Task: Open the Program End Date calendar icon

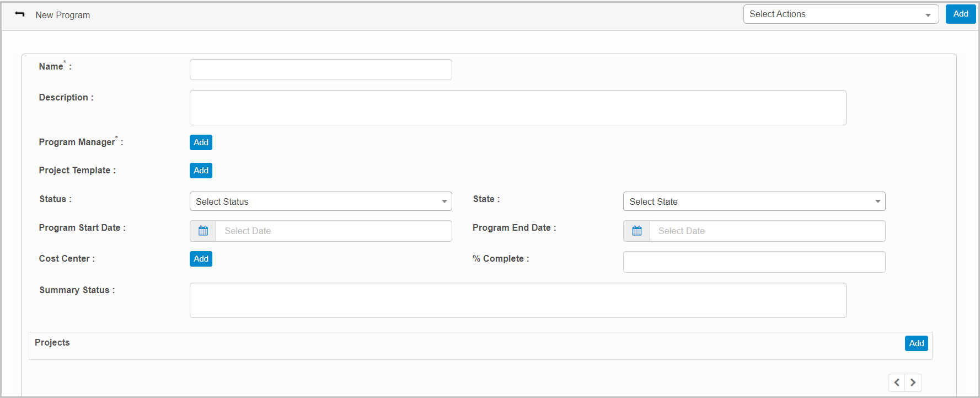Action: point(636,231)
